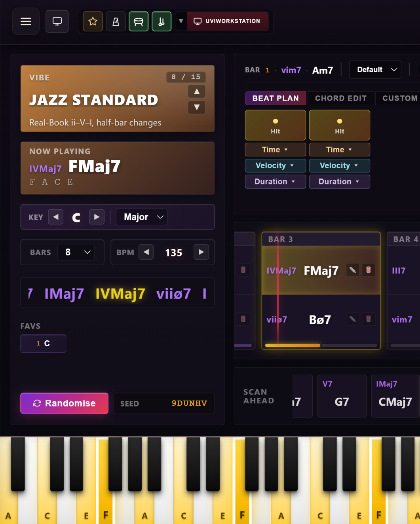This screenshot has height=524, width=420.
Task: Click the BAR 3 header
Action: pos(321,239)
